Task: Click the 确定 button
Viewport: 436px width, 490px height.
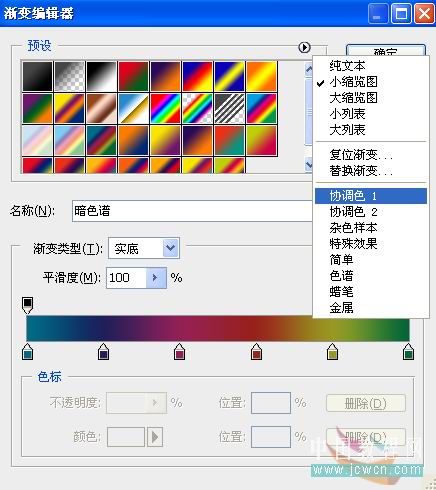Action: (386, 51)
